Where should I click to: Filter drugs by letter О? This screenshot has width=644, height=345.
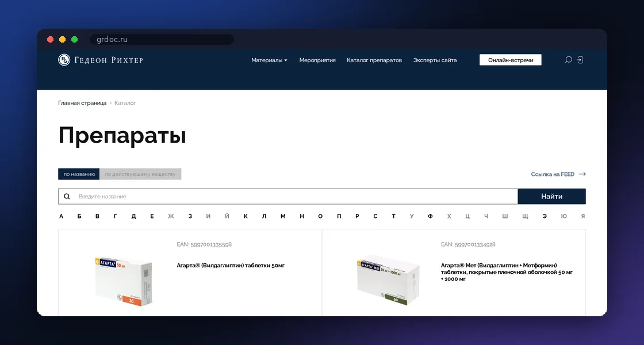[320, 216]
